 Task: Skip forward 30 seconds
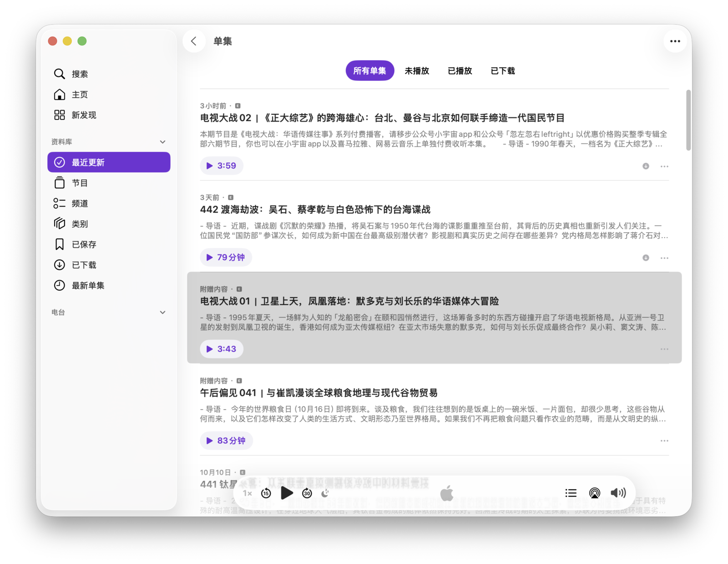pyautogui.click(x=307, y=493)
